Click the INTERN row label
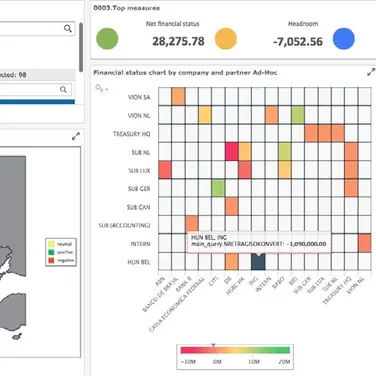The width and height of the screenshot is (376, 376). [140, 244]
